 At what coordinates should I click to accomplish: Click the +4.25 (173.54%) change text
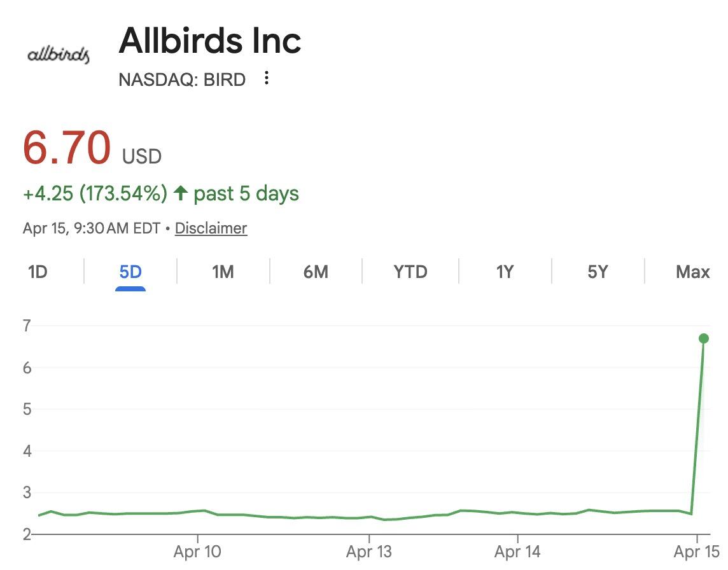coord(95,193)
